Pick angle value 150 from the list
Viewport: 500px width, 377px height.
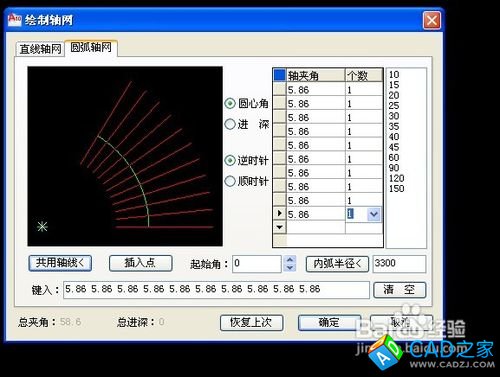click(397, 189)
